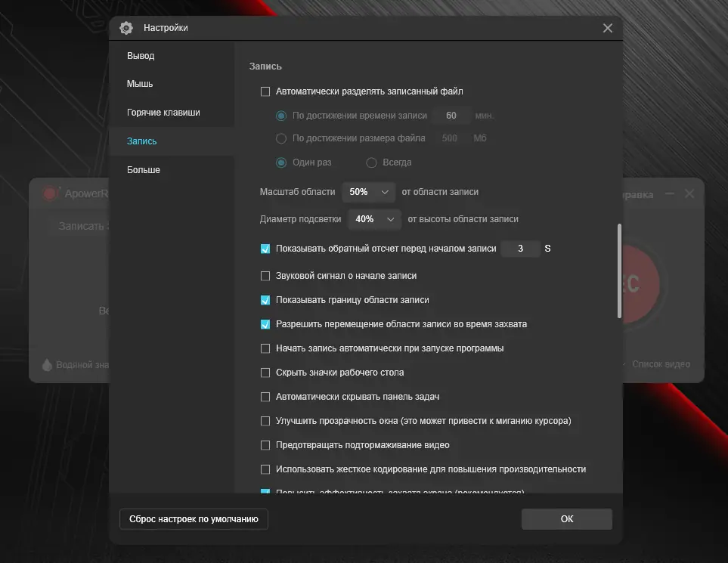Click the 60 minutes input field

point(451,116)
